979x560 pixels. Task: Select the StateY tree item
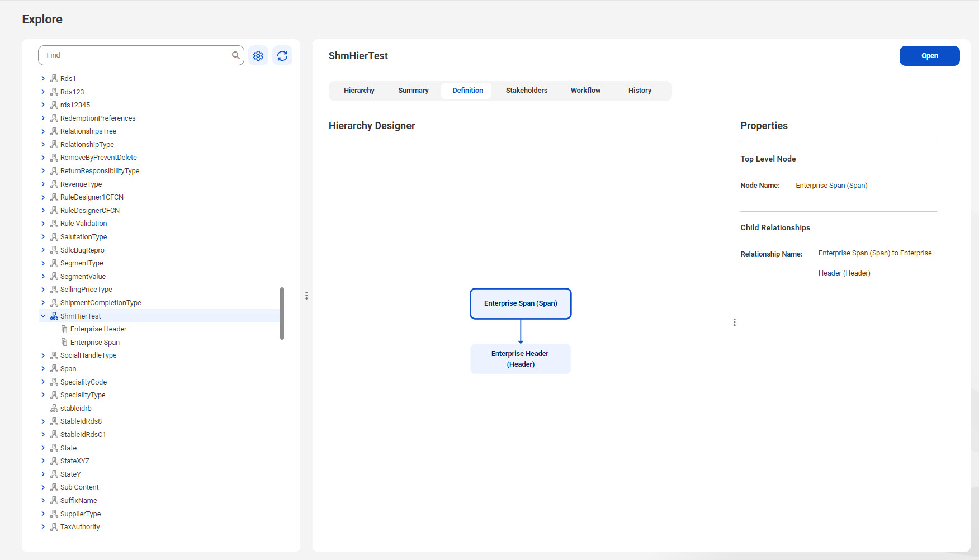click(70, 474)
